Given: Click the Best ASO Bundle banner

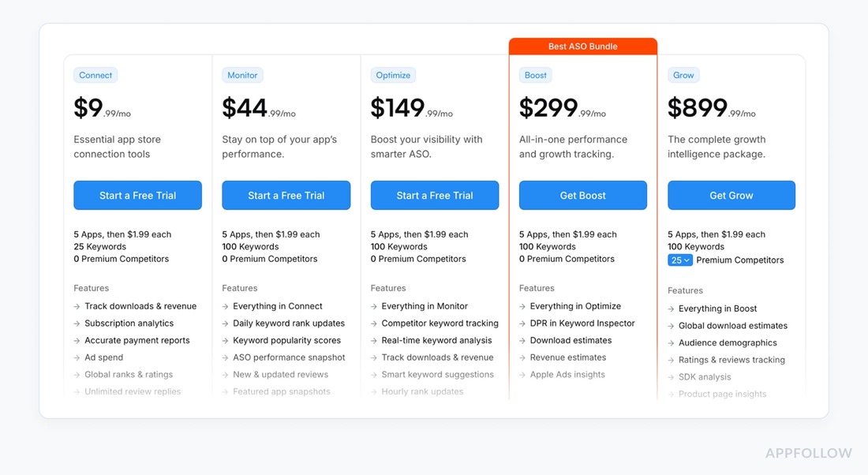Looking at the screenshot, I should 582,46.
